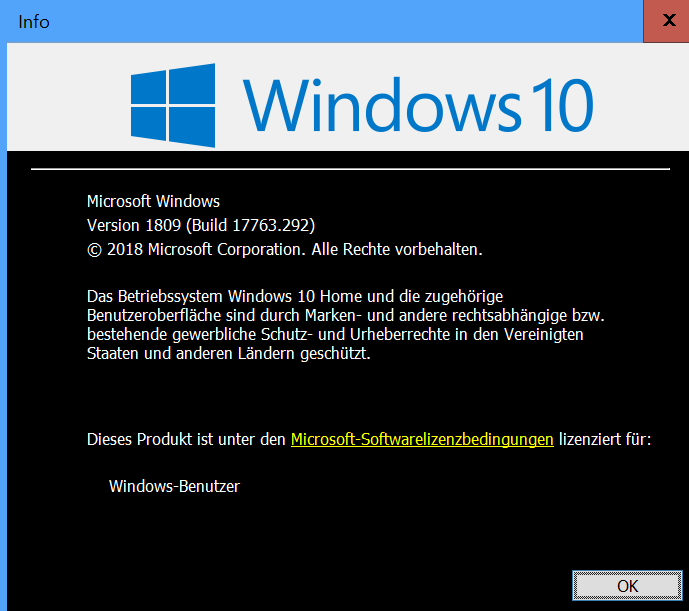Click the line starting 'bestehende gewerbliche Schutz-'
The height and width of the screenshot is (611, 689).
335,335
